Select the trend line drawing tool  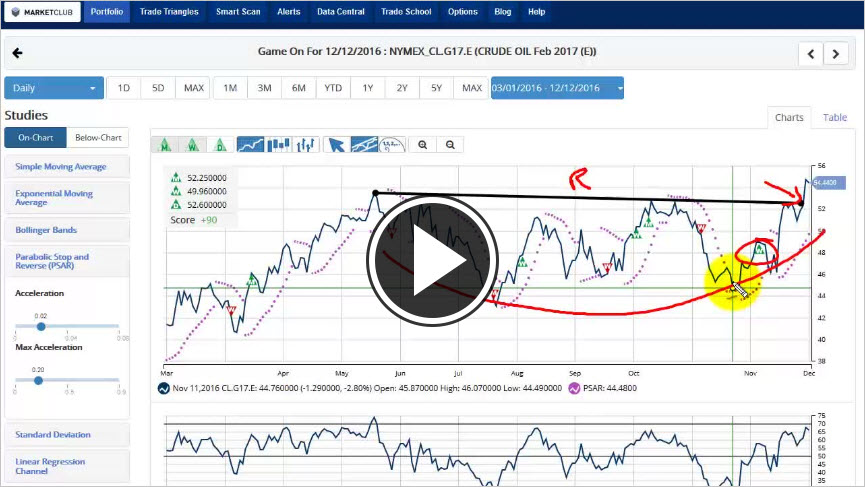point(365,145)
